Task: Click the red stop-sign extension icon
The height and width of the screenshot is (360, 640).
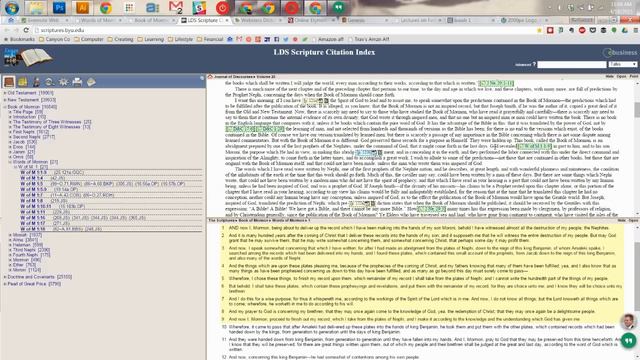Action: pos(582,30)
